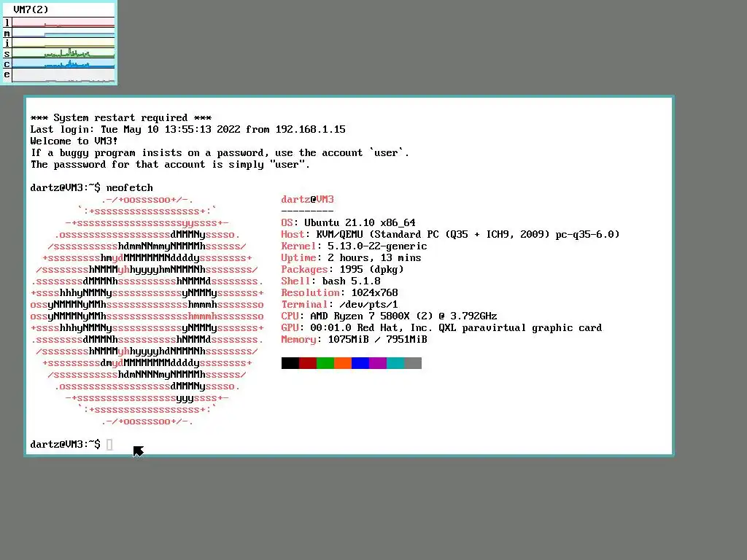The width and height of the screenshot is (747, 560).
Task: Click the 'CPU: AMD Ryzen 7 5800X' line
Action: [x=390, y=316]
